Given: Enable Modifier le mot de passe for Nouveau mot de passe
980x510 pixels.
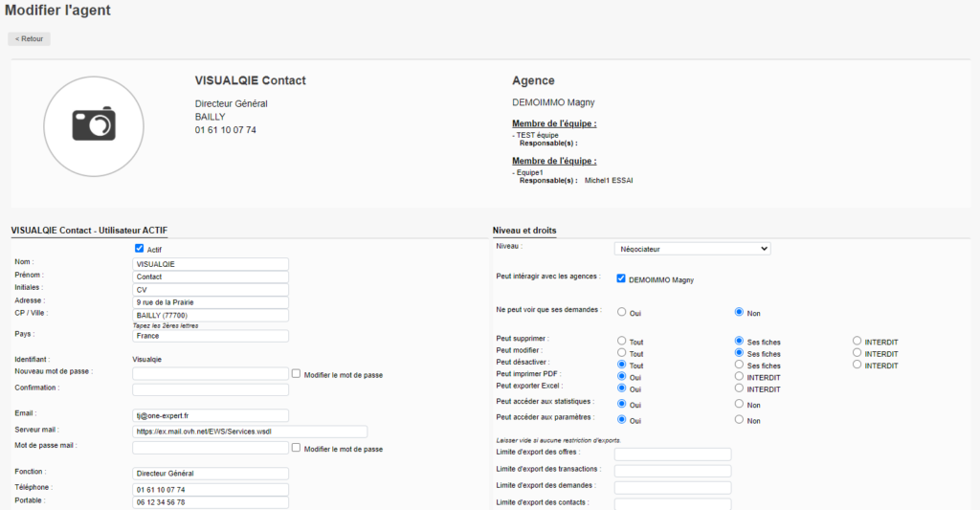Looking at the screenshot, I should point(297,374).
